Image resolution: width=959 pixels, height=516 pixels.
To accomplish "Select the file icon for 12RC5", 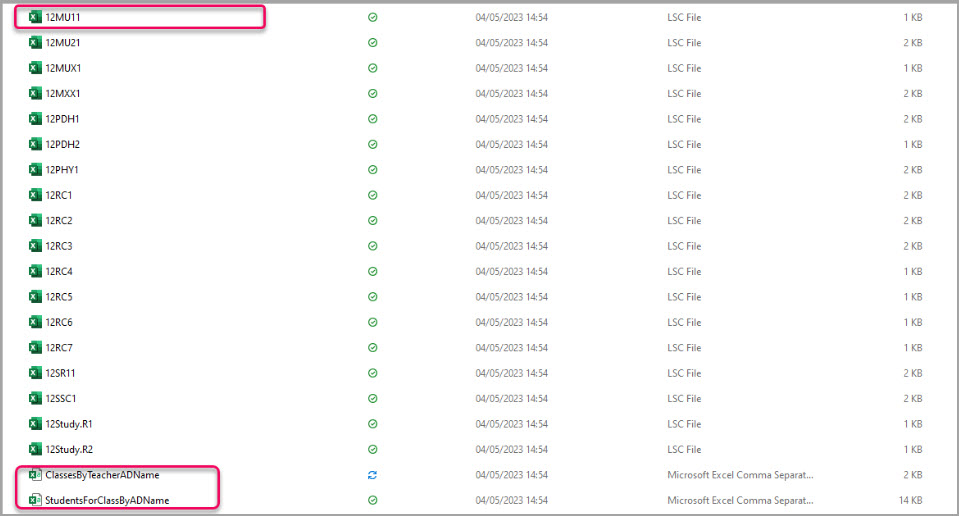I will (35, 297).
